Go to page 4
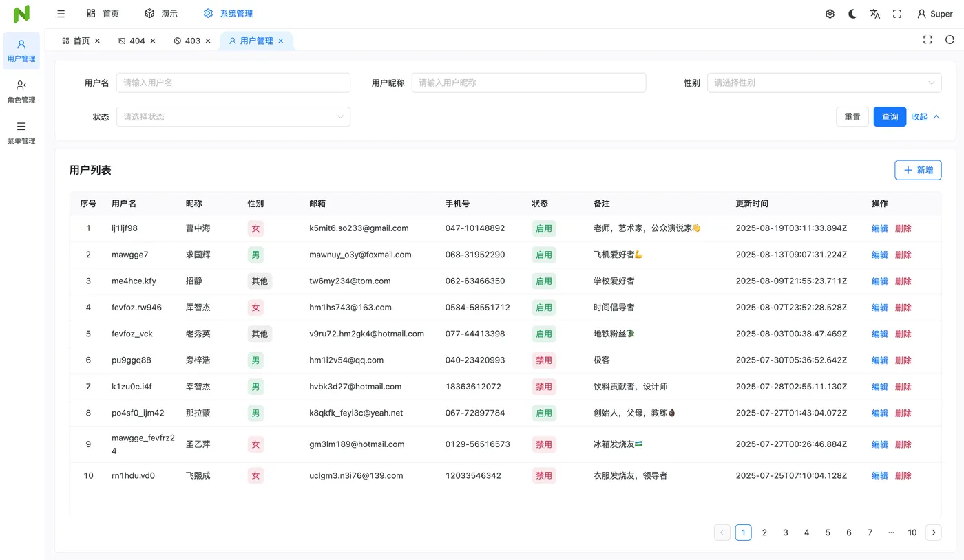The image size is (964, 560). [x=806, y=532]
